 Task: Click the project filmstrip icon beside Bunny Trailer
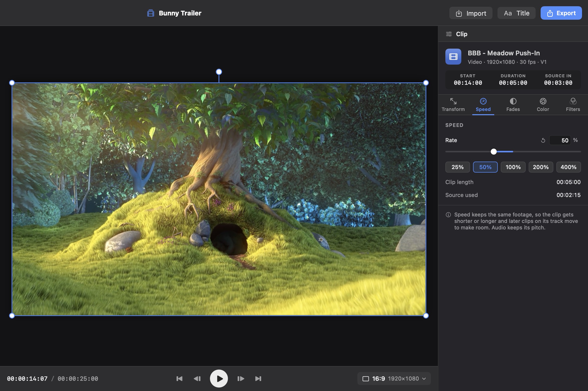(x=151, y=13)
